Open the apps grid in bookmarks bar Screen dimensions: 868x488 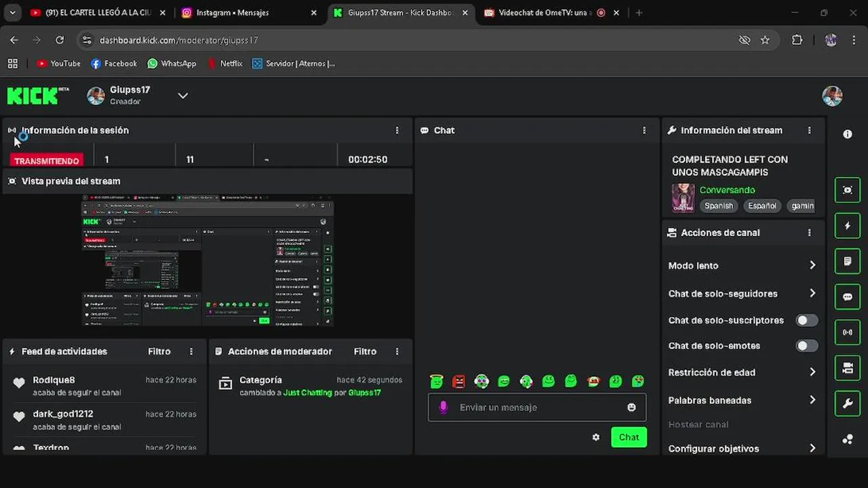pos(12,63)
